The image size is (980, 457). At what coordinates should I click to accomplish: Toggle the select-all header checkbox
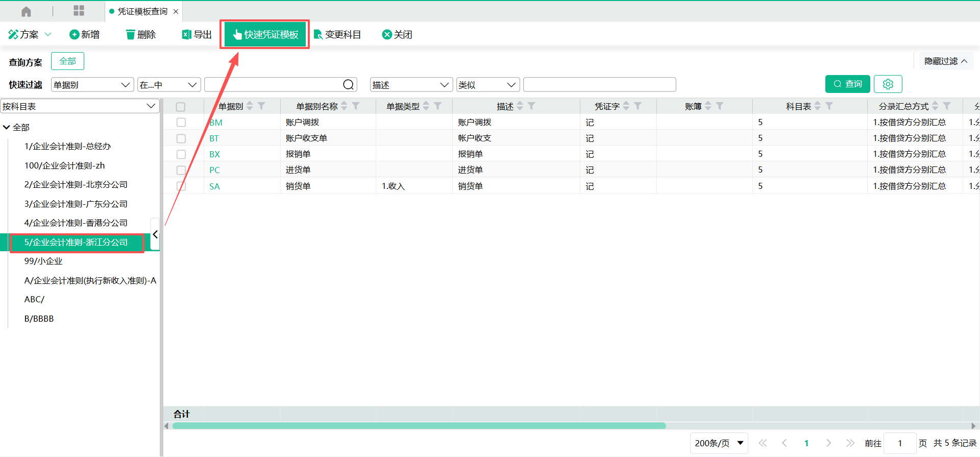pos(181,107)
